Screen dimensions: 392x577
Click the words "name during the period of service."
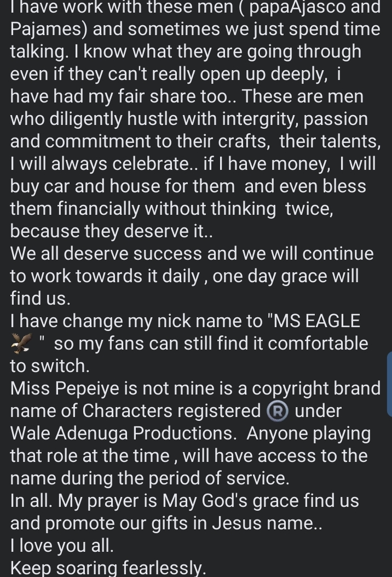[149, 478]
